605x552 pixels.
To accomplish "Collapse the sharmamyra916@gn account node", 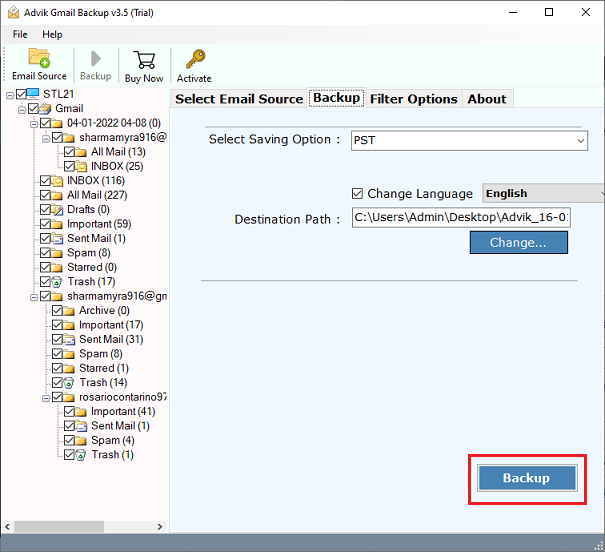I will click(x=34, y=297).
